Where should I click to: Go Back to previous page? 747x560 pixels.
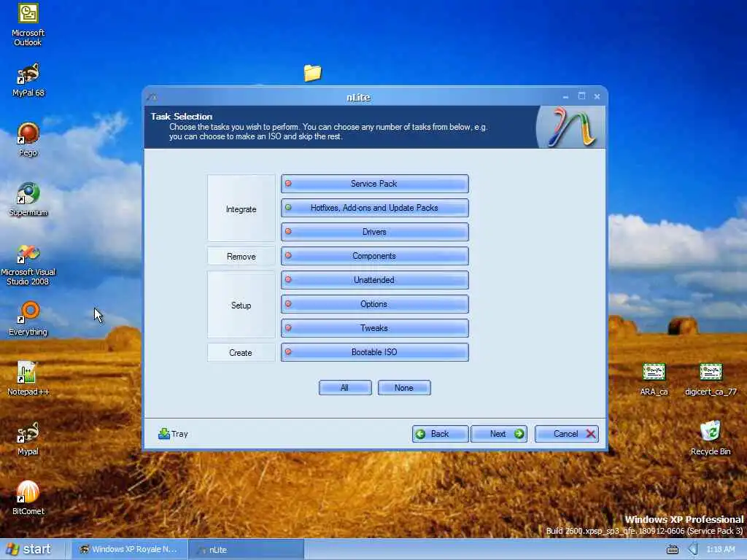pos(440,434)
